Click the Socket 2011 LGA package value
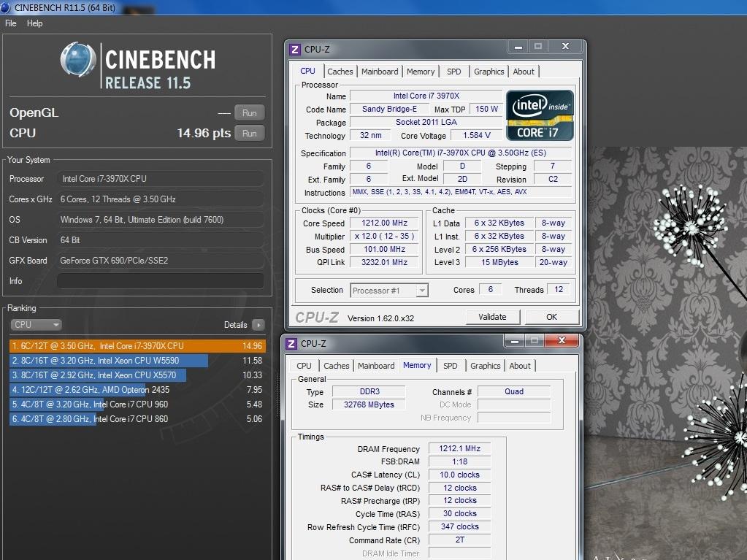 tap(426, 122)
